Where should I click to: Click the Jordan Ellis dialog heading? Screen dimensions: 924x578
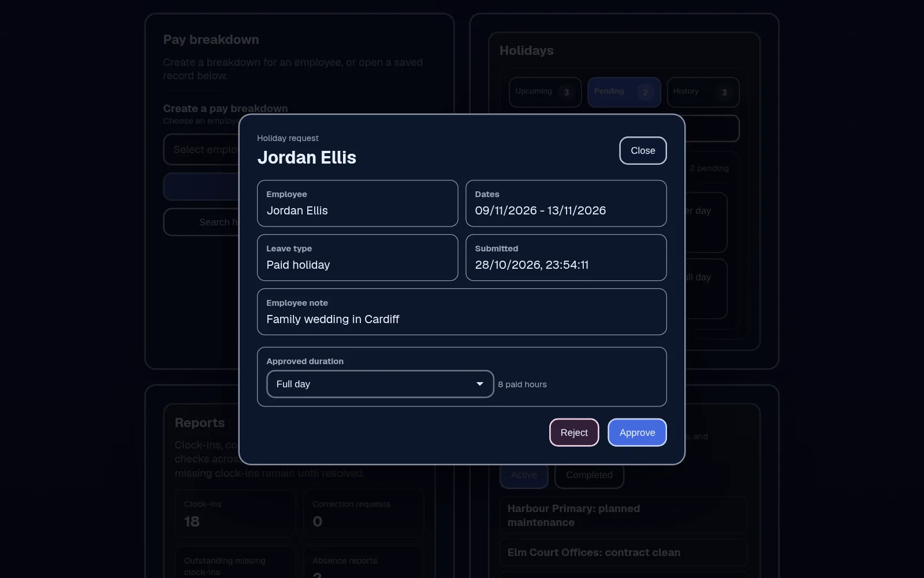[307, 157]
